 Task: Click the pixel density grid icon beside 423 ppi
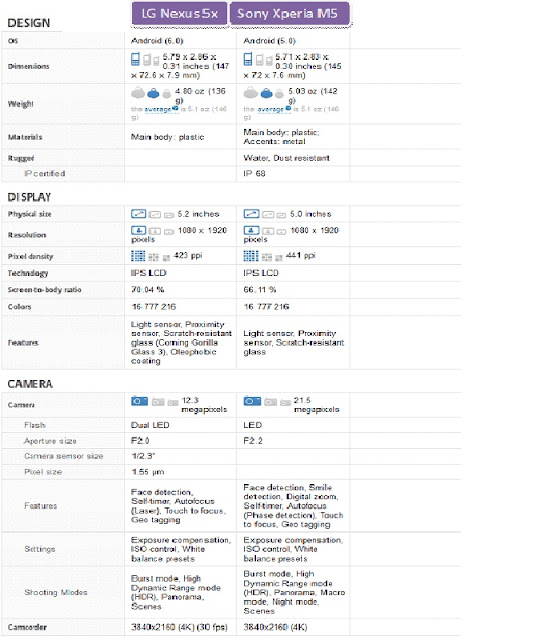tap(138, 256)
